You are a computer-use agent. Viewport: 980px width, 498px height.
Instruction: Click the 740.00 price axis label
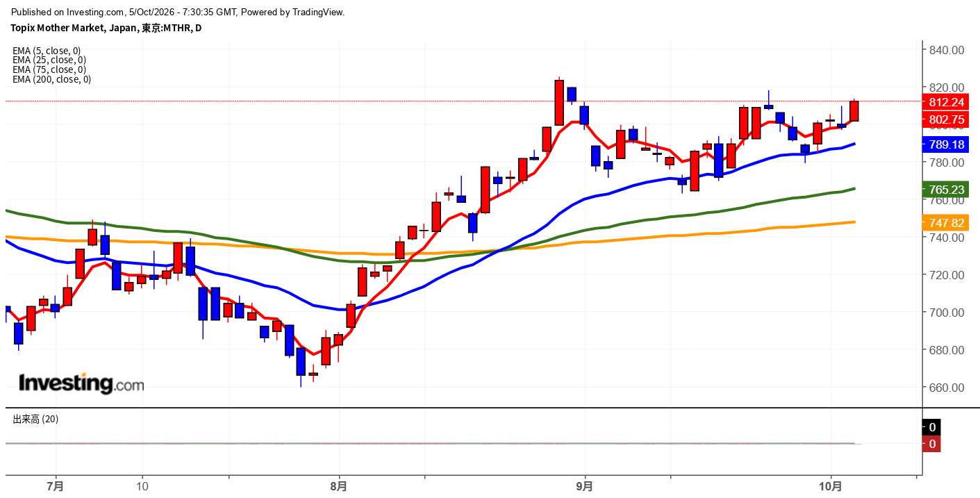[947, 238]
